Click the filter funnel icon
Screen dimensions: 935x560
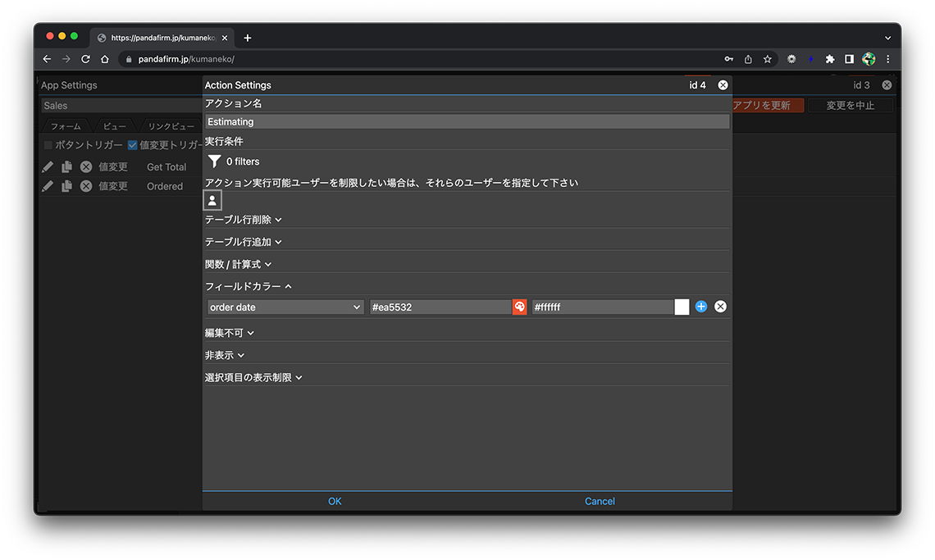point(214,162)
